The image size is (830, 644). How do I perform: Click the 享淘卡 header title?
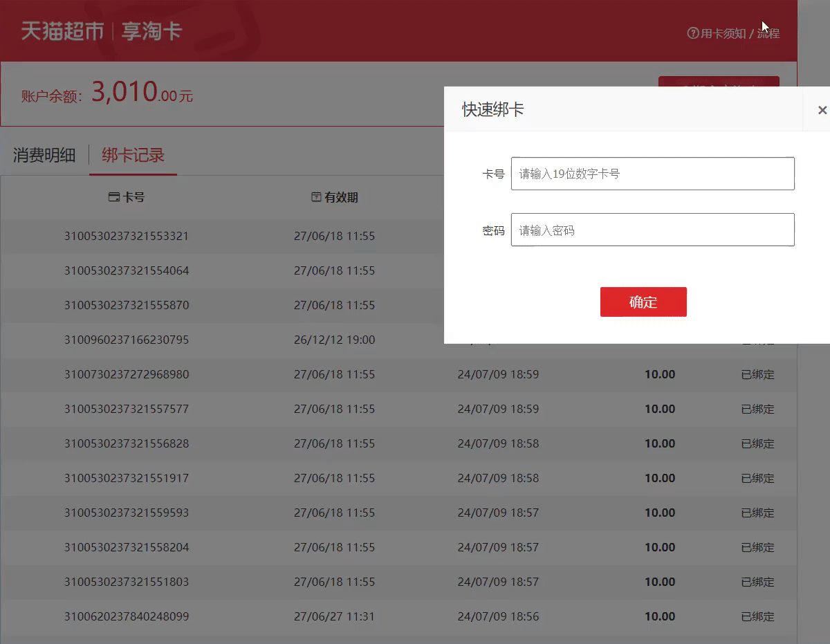[x=151, y=31]
